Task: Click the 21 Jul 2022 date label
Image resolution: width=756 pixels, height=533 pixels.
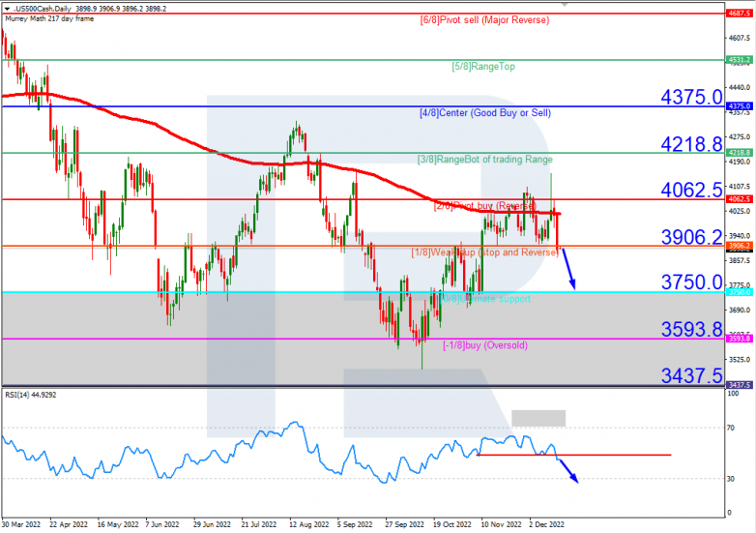Action: 259,524
